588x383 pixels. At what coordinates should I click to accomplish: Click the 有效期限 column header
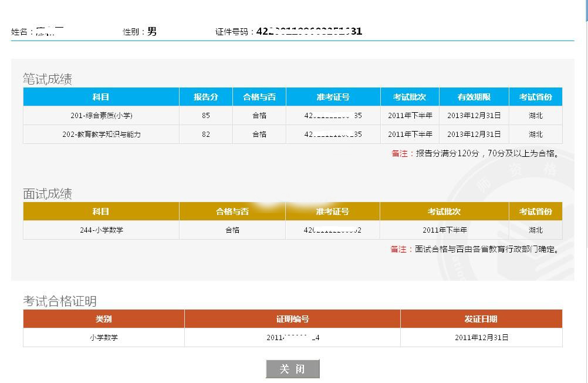[x=474, y=97]
